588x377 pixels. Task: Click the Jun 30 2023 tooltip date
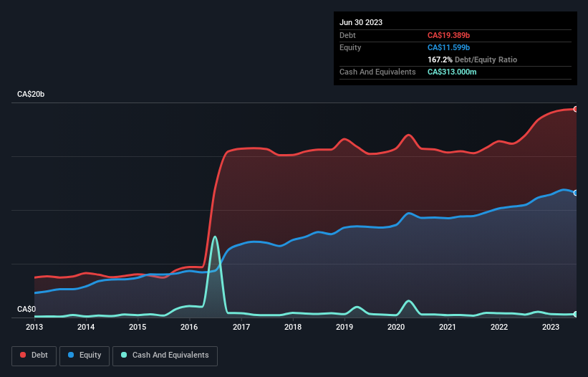click(361, 22)
